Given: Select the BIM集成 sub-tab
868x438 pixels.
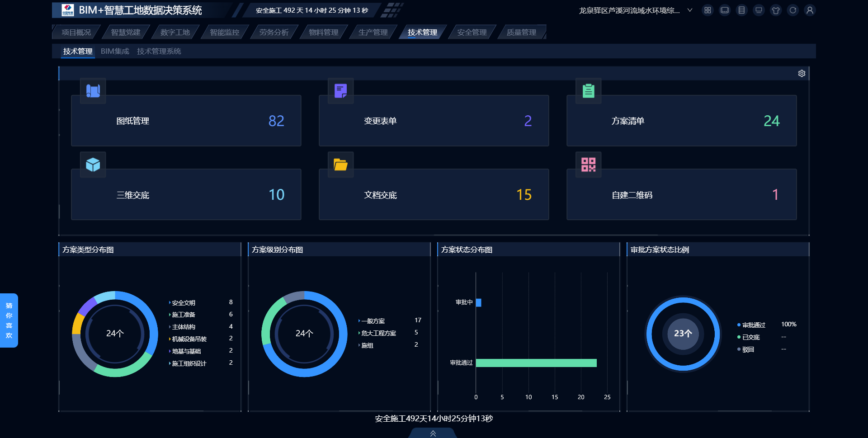Looking at the screenshot, I should pyautogui.click(x=115, y=51).
